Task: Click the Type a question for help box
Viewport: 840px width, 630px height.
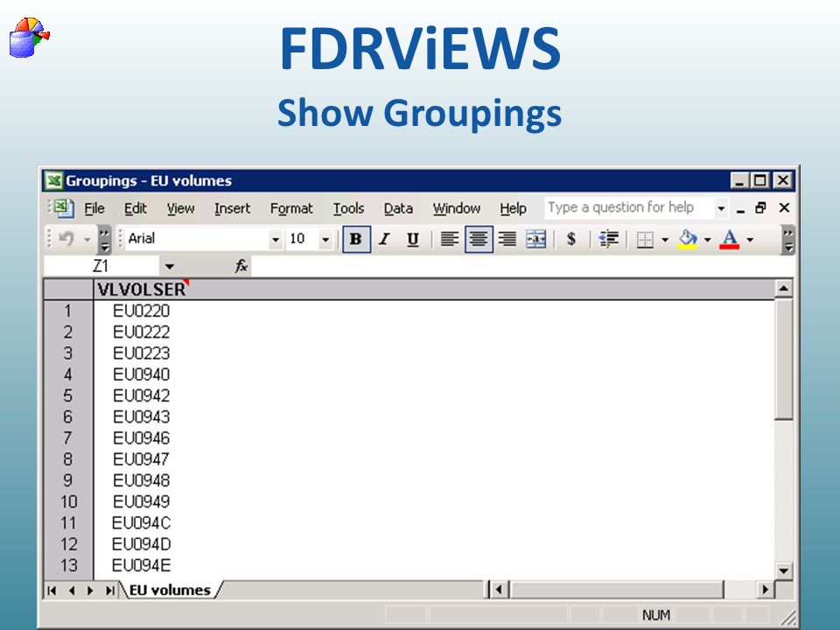Action: (629, 208)
